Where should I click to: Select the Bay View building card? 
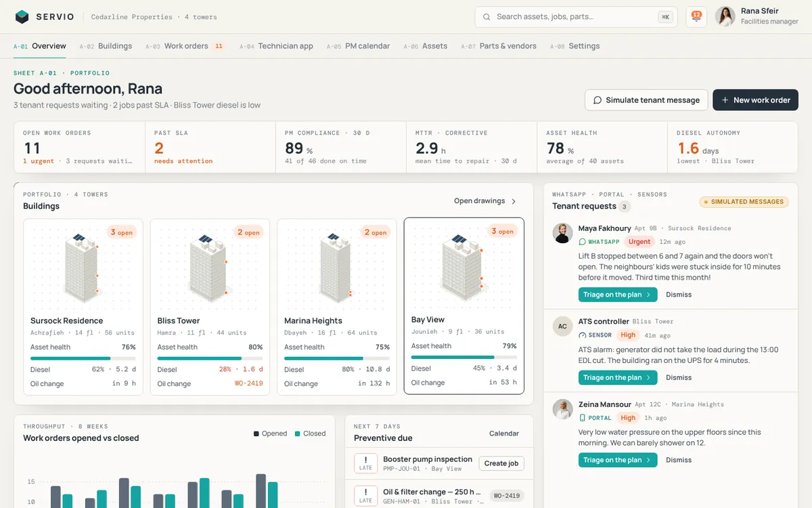point(464,305)
